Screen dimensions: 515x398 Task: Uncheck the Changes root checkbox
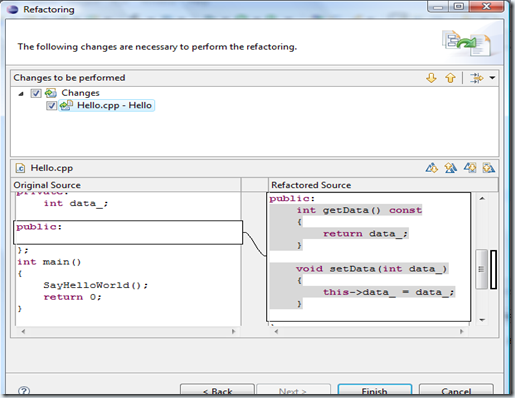point(36,93)
